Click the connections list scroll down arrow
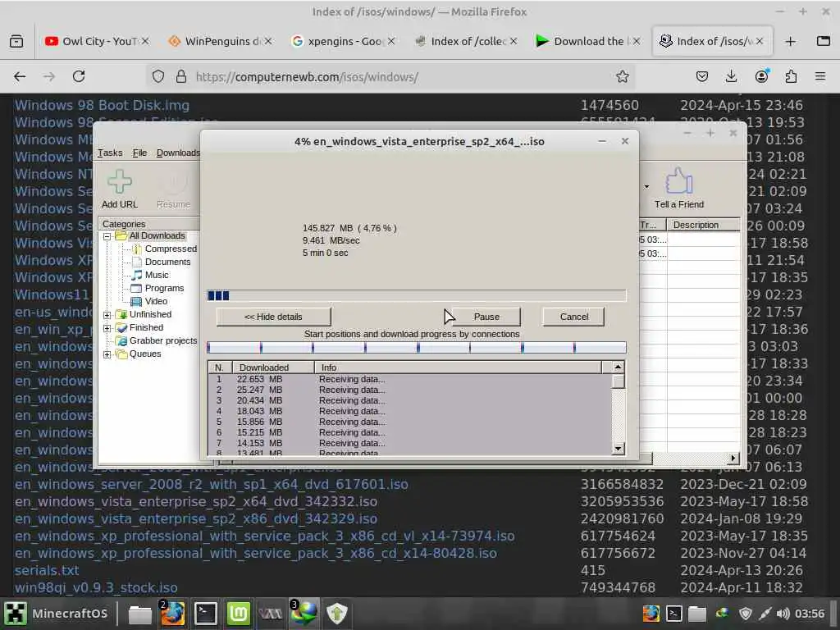The height and width of the screenshot is (630, 840). (x=619, y=449)
